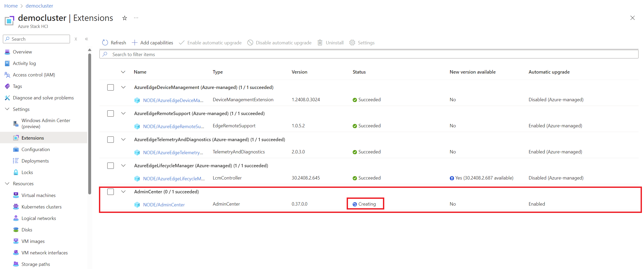Click the Uninstall trash button
Screen dimensions: 644x269
coord(330,43)
